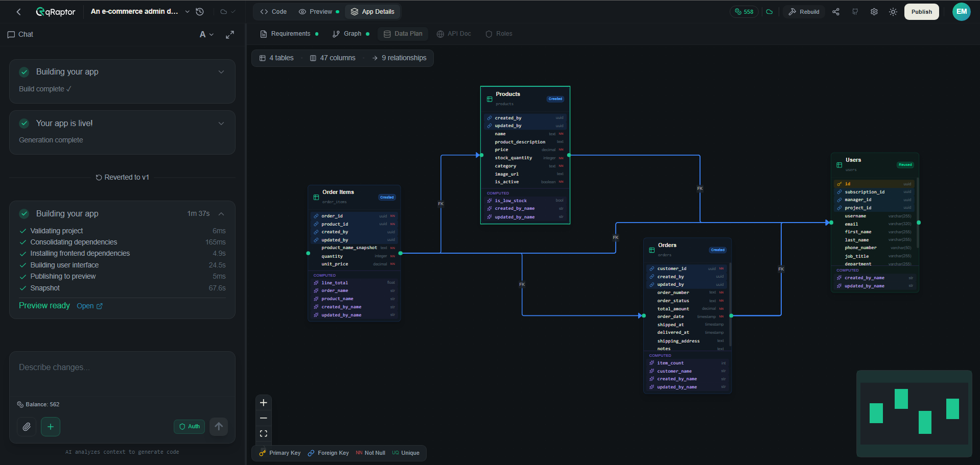Click the fit view icon
980x465 pixels.
(264, 433)
